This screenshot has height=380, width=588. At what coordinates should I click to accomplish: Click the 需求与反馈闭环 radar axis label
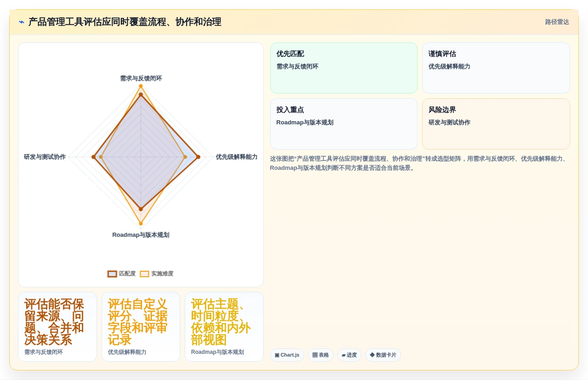141,78
